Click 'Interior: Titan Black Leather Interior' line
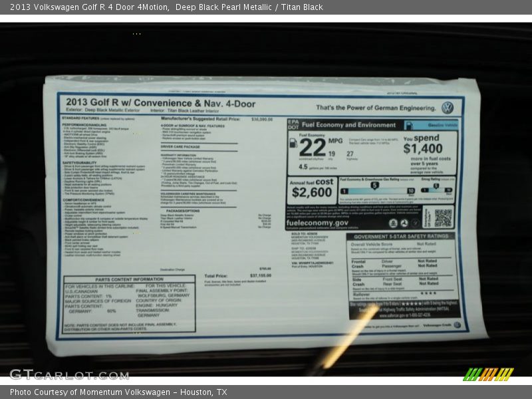Viewport: 532px width, 399px height. coord(185,110)
